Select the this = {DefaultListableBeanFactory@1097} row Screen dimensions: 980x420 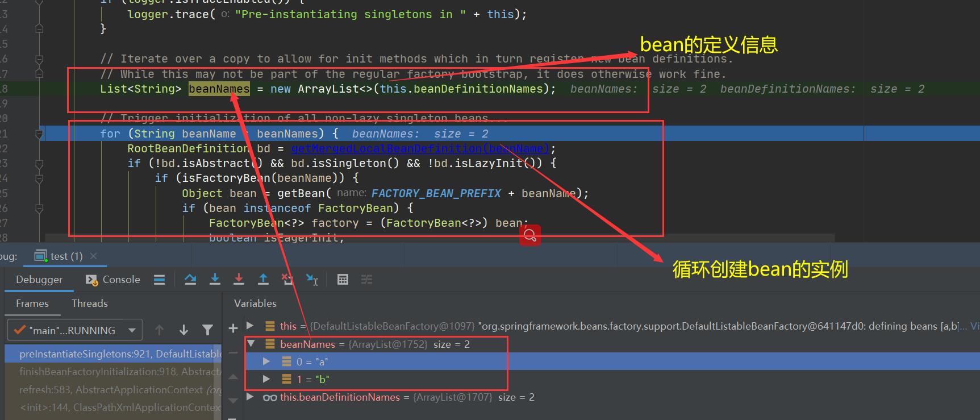(x=612, y=326)
